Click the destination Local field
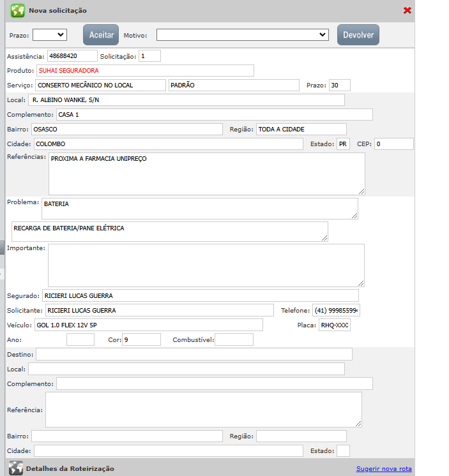 [186, 369]
